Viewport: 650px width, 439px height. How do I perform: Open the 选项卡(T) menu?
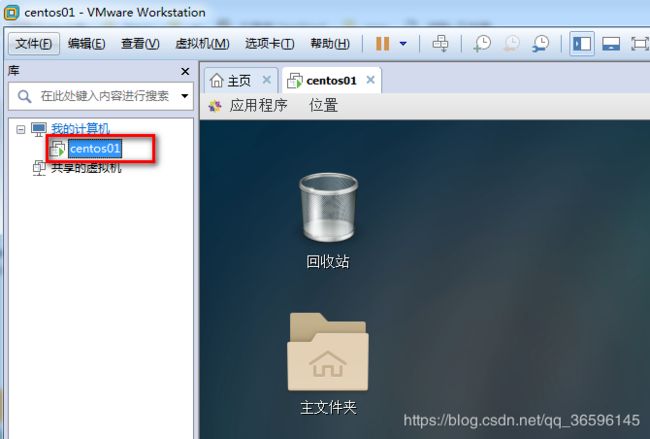[269, 44]
